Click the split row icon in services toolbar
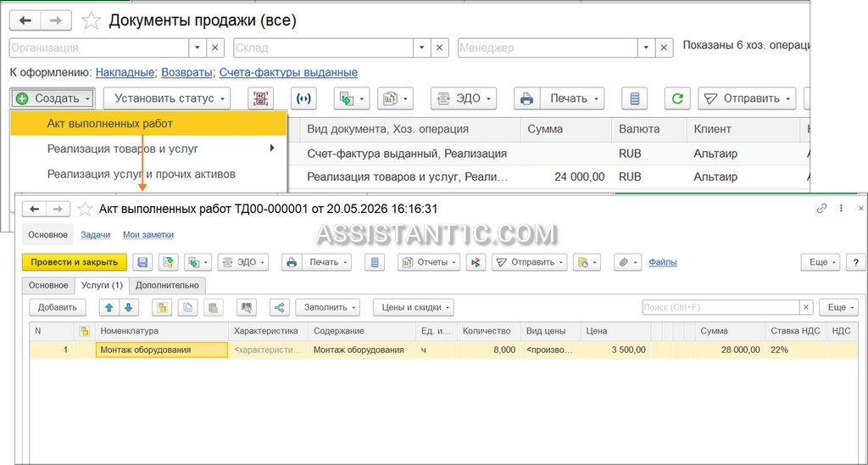Screen dimensions: 868x465 point(280,307)
